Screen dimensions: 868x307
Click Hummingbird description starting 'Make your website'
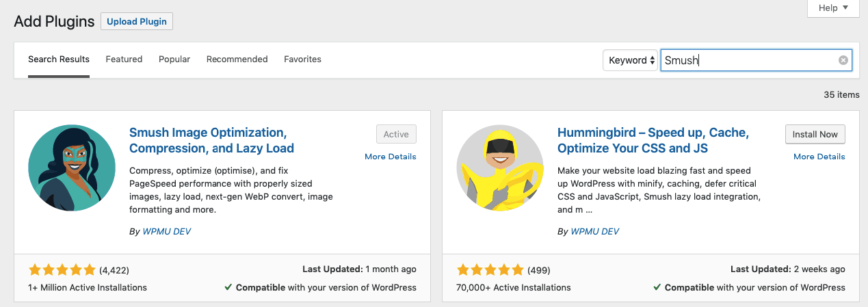659,190
